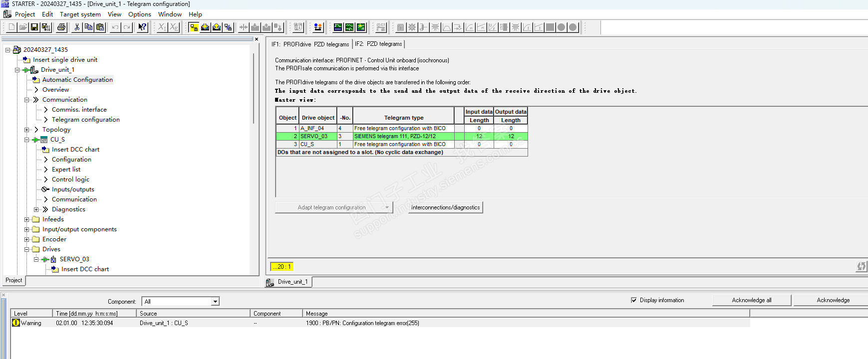Viewport: 868px width, 359px height.
Task: Click the Acknowledge all button
Action: point(752,300)
